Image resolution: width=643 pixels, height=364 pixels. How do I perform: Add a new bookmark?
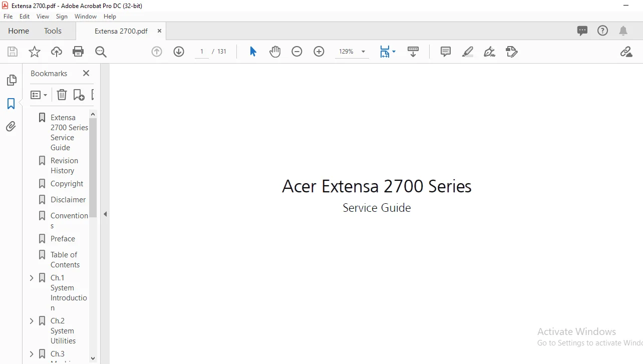pos(79,95)
